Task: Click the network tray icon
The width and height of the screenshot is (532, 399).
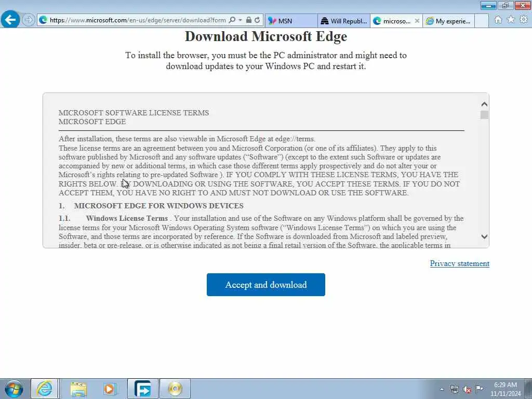Action: [x=454, y=390]
